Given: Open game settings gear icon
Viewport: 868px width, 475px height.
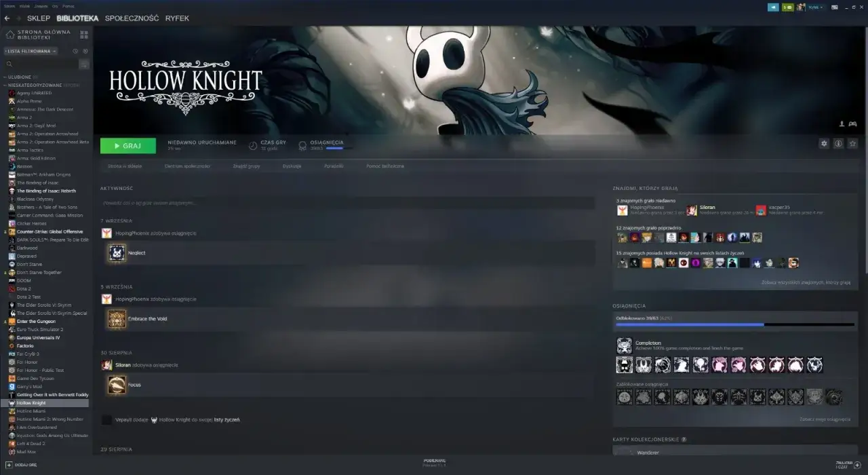Looking at the screenshot, I should 824,144.
